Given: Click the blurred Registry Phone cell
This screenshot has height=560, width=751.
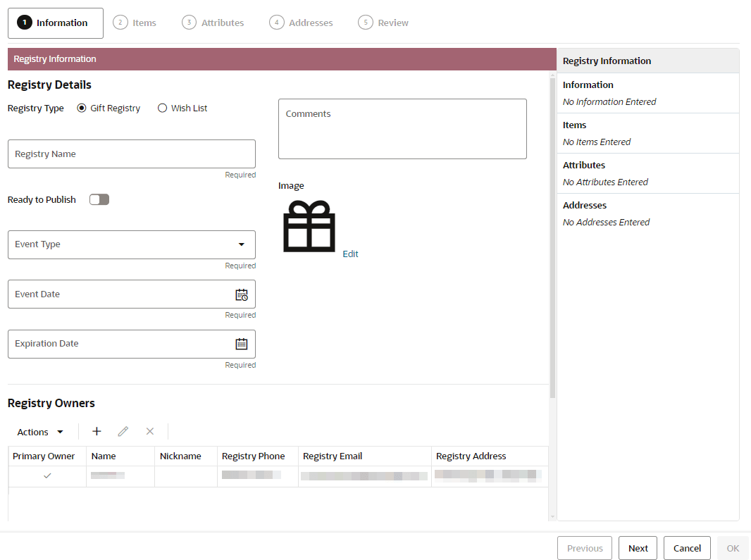Looking at the screenshot, I should pos(258,476).
